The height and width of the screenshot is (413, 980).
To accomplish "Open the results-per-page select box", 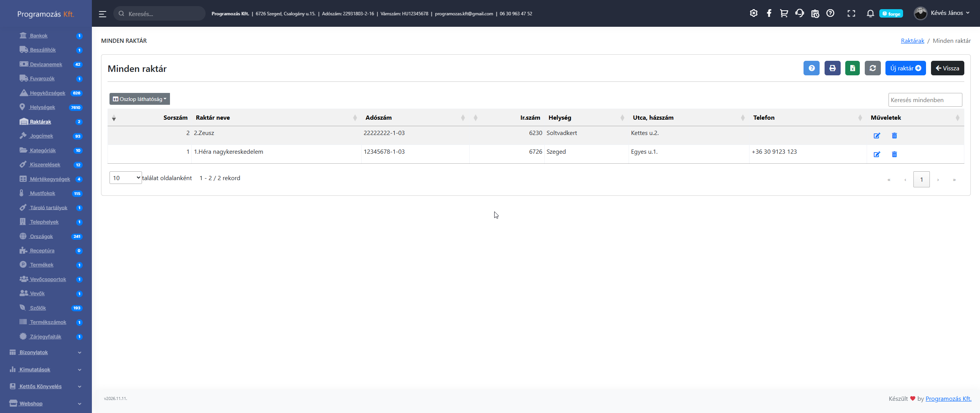I will (x=126, y=178).
